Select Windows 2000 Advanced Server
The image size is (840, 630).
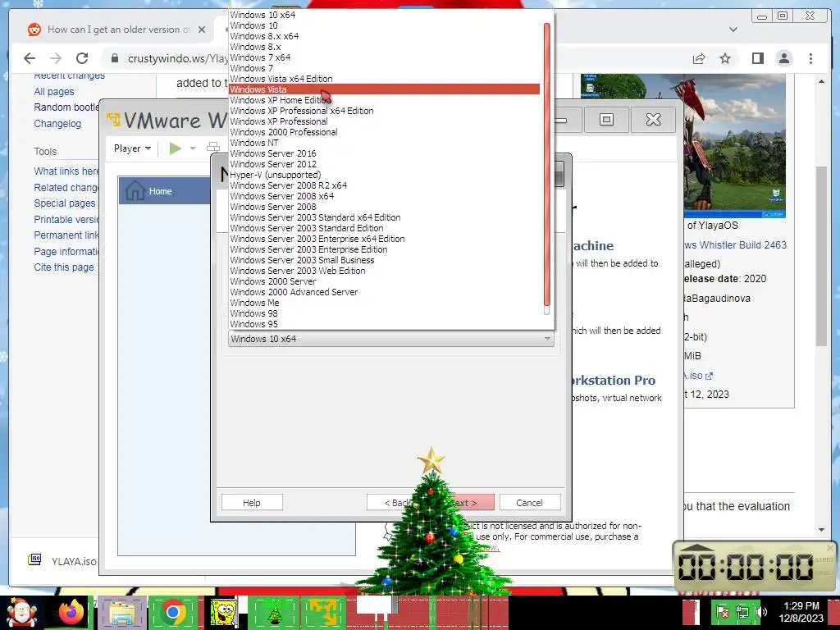click(384, 293)
